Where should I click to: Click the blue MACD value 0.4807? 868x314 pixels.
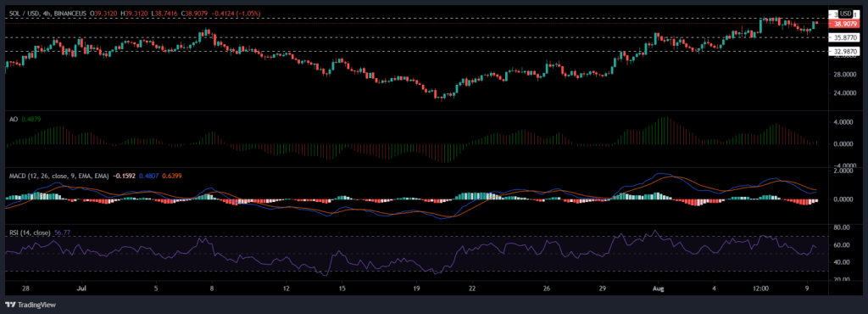(148, 177)
